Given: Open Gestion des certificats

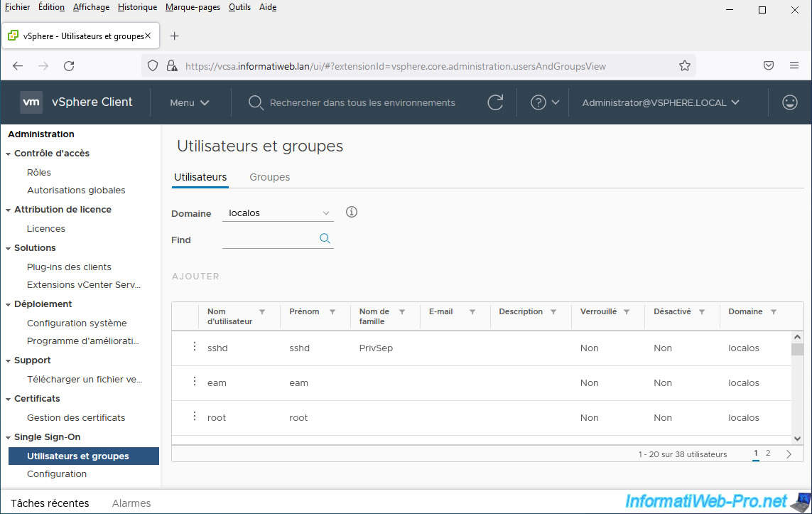Looking at the screenshot, I should (76, 417).
